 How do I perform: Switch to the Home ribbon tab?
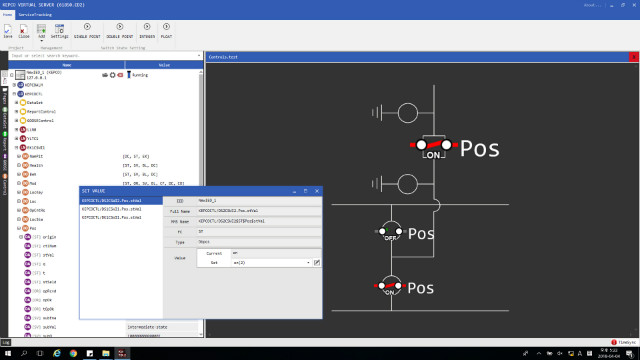(7, 15)
